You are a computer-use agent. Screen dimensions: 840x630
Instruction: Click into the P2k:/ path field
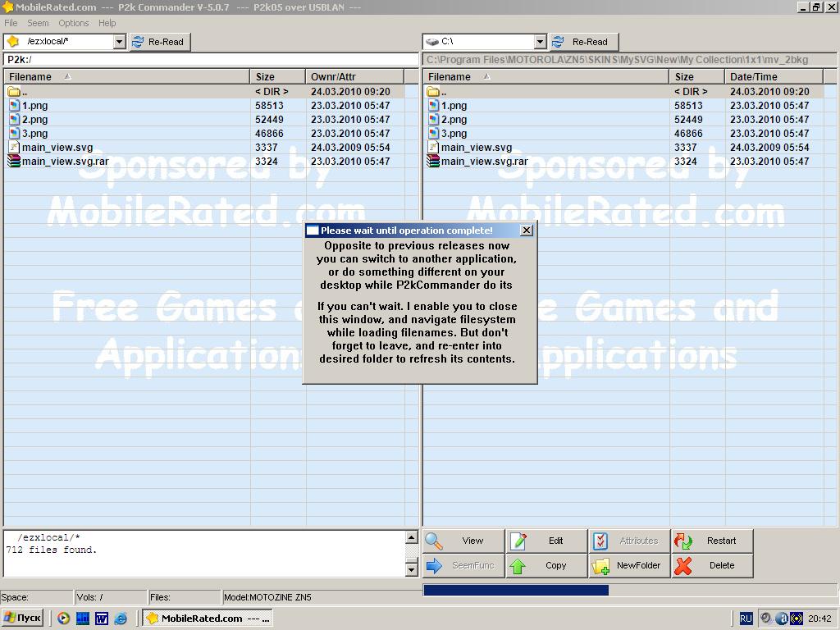(x=211, y=59)
